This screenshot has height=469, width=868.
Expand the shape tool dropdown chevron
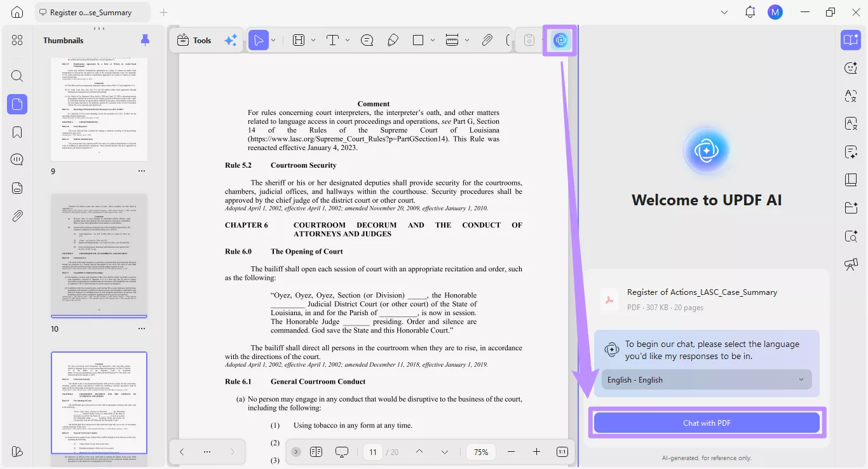pyautogui.click(x=433, y=39)
